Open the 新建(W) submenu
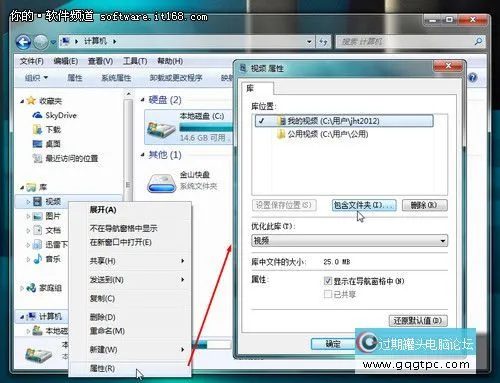This screenshot has width=500, height=383. (130, 350)
